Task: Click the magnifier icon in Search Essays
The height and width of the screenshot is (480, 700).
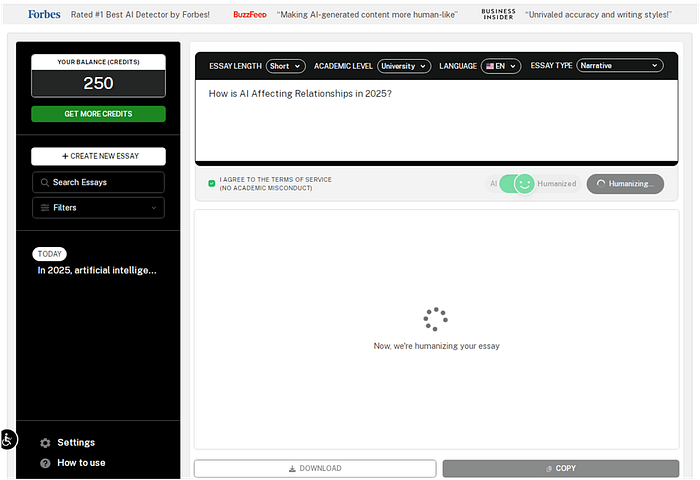Action: coord(44,182)
